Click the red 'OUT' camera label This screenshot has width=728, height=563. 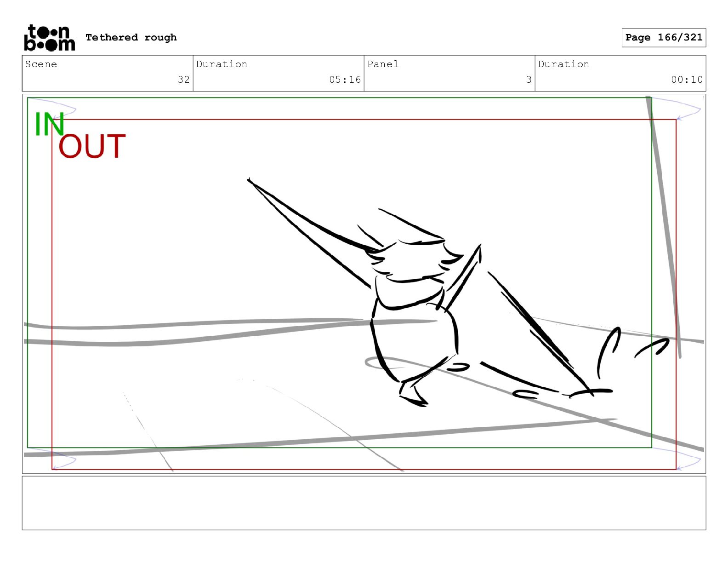coord(92,146)
